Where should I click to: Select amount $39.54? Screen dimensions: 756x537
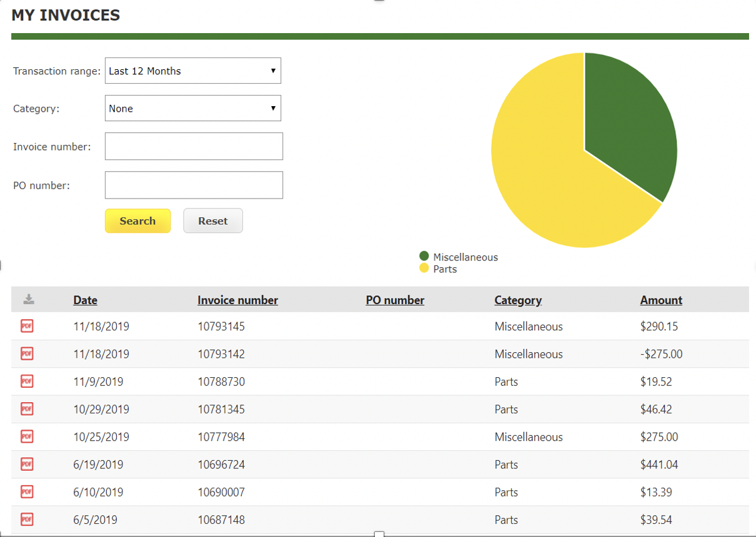tap(656, 520)
